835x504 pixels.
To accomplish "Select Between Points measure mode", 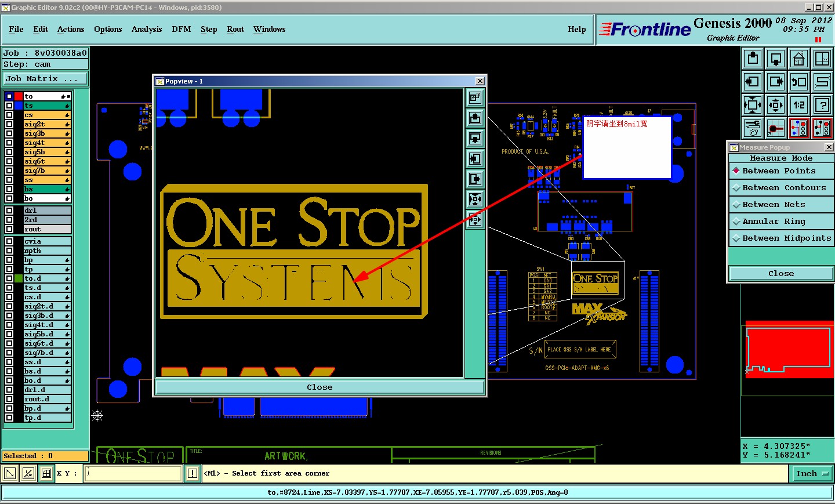I will click(781, 171).
